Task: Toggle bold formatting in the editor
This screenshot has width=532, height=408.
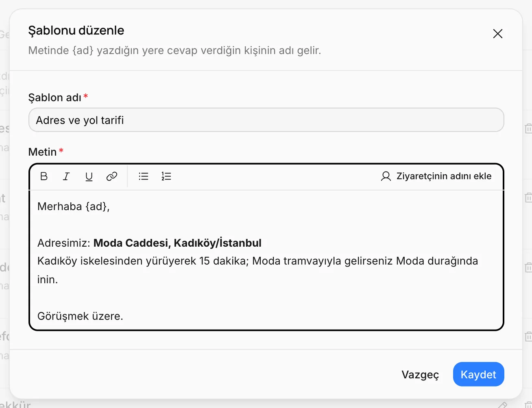Action: [x=44, y=176]
